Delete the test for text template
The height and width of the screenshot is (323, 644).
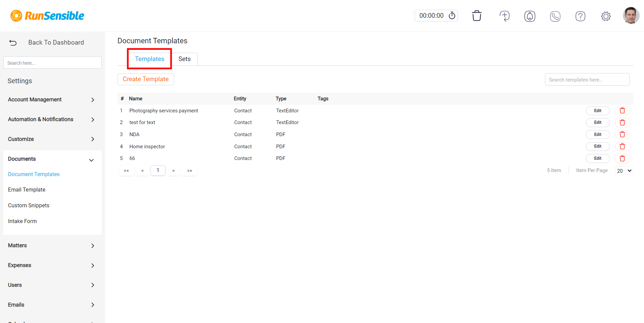click(x=622, y=122)
